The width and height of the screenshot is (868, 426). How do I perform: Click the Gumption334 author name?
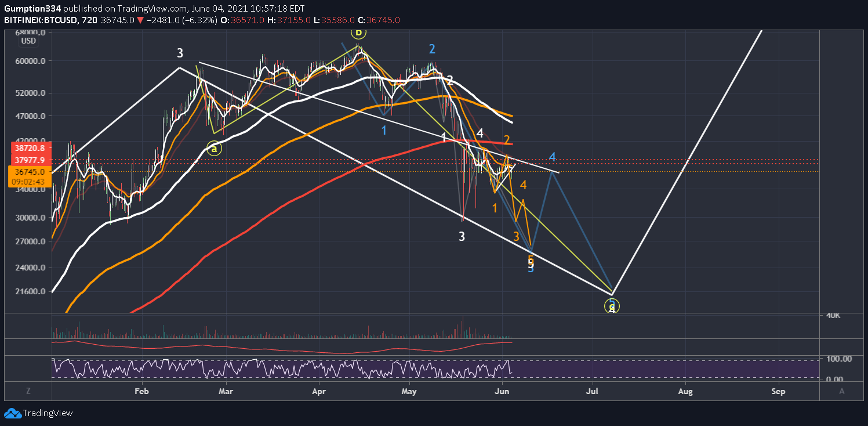pos(32,9)
